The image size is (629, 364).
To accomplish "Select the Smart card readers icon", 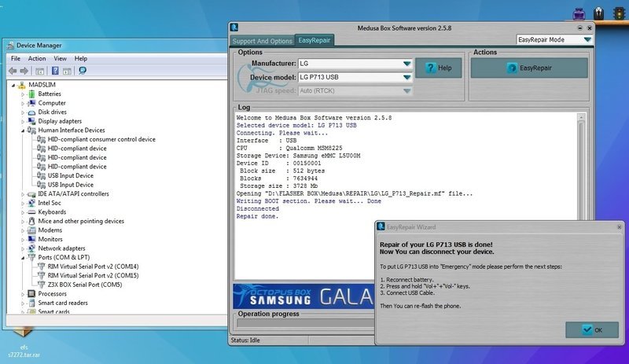I will 31,303.
